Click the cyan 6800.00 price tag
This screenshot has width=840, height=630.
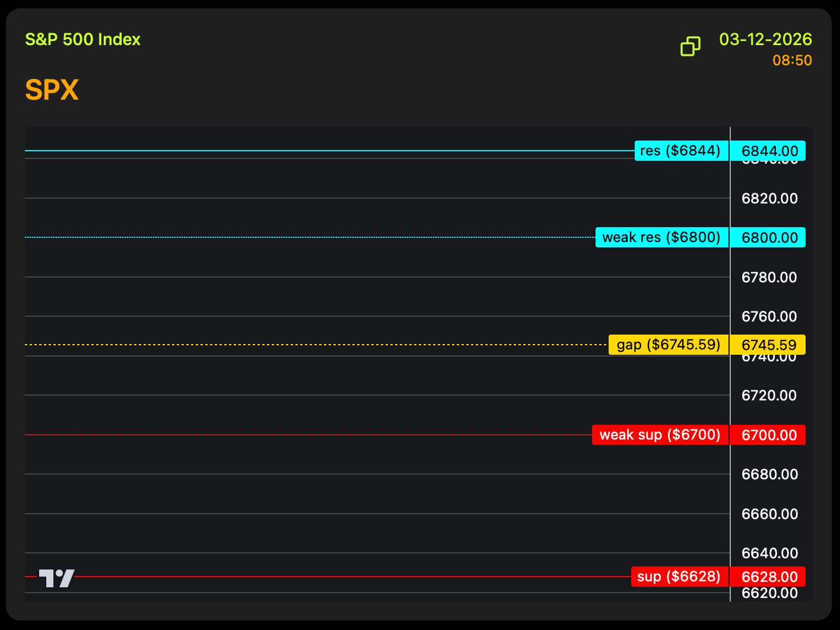pyautogui.click(x=769, y=237)
